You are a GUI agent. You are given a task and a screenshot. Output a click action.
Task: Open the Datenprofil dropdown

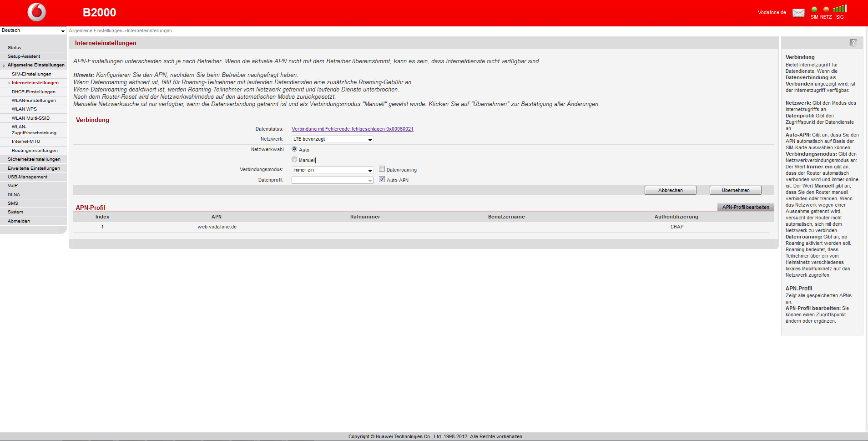click(333, 181)
